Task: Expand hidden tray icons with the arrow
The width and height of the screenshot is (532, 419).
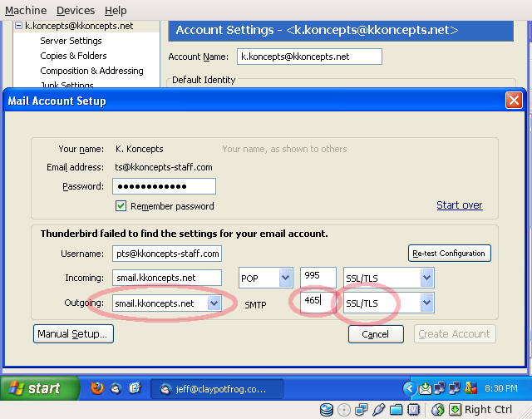Action: point(410,388)
